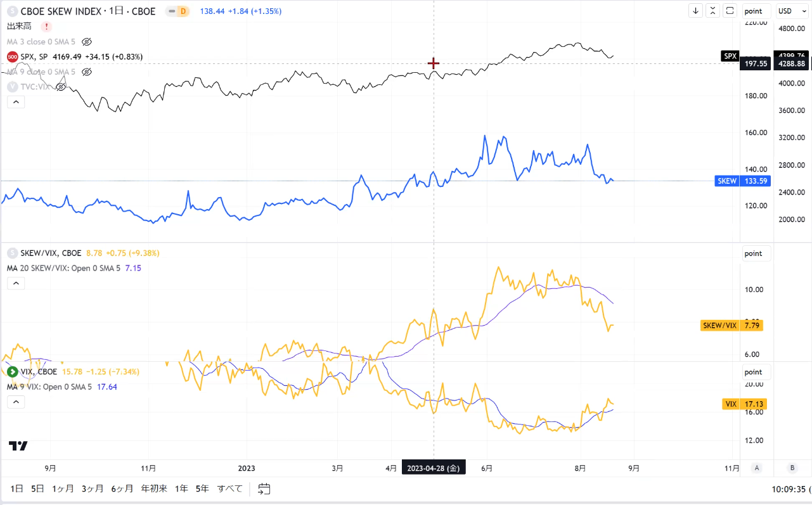The width and height of the screenshot is (812, 505).
Task: Click the 2023-04-28 date label on time axis
Action: tap(434, 468)
